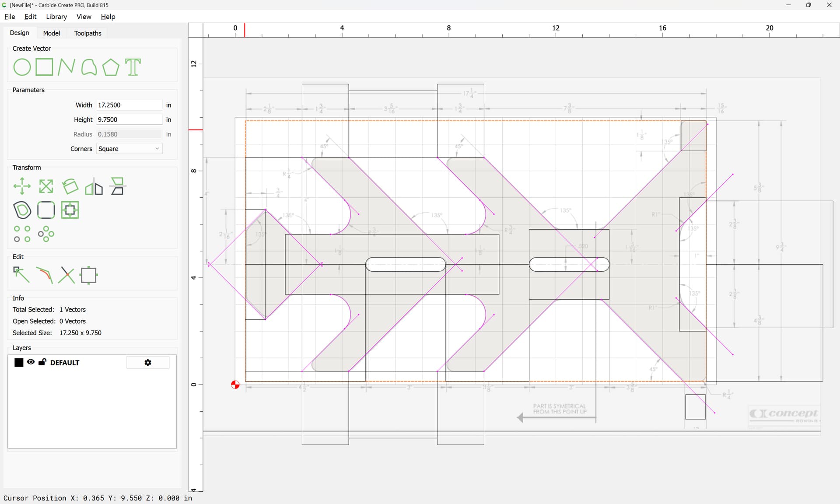Screen dimensions: 840x504
Task: Click the left slot shape on canvas
Action: tap(406, 264)
